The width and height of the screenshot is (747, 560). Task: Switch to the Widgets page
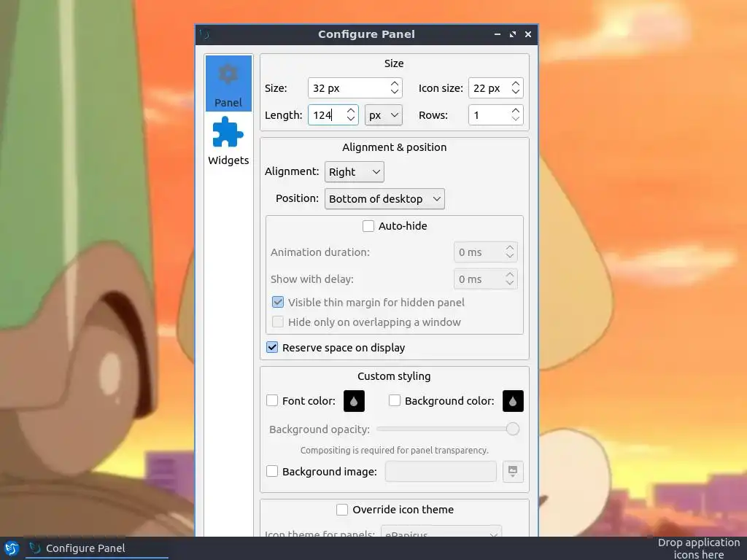click(228, 141)
